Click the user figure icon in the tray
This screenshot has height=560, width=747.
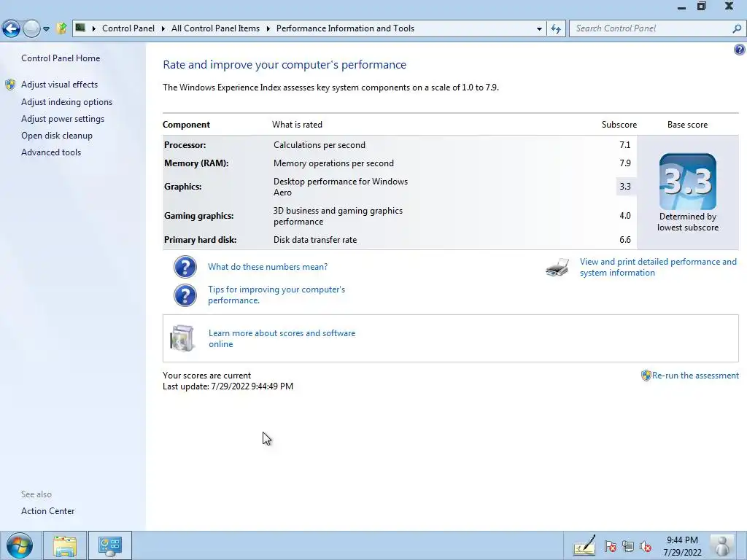722,545
